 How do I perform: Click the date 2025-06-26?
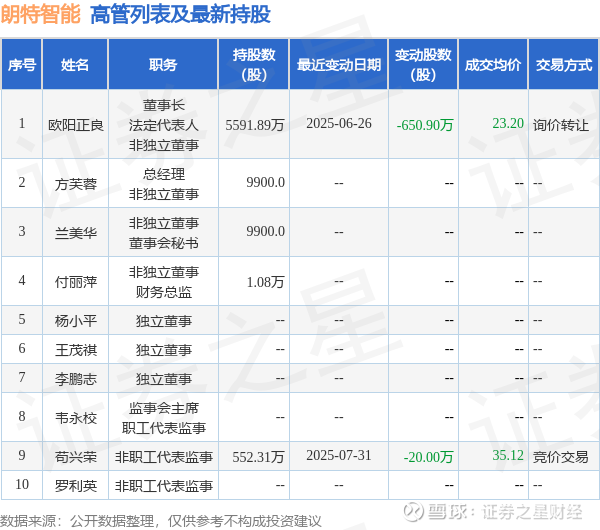click(x=339, y=124)
